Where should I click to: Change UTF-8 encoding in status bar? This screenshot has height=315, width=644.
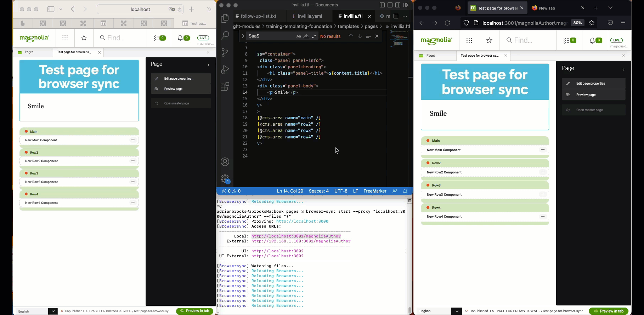[x=341, y=191]
